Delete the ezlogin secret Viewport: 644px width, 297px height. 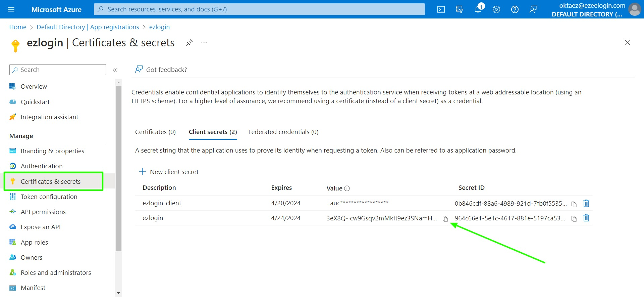point(586,218)
